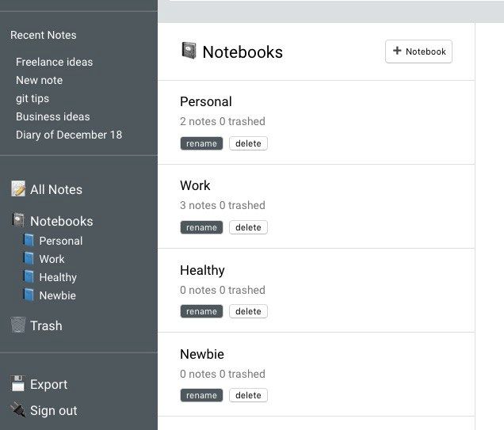Open recent note Freelance ideas
The height and width of the screenshot is (430, 504).
(x=54, y=62)
